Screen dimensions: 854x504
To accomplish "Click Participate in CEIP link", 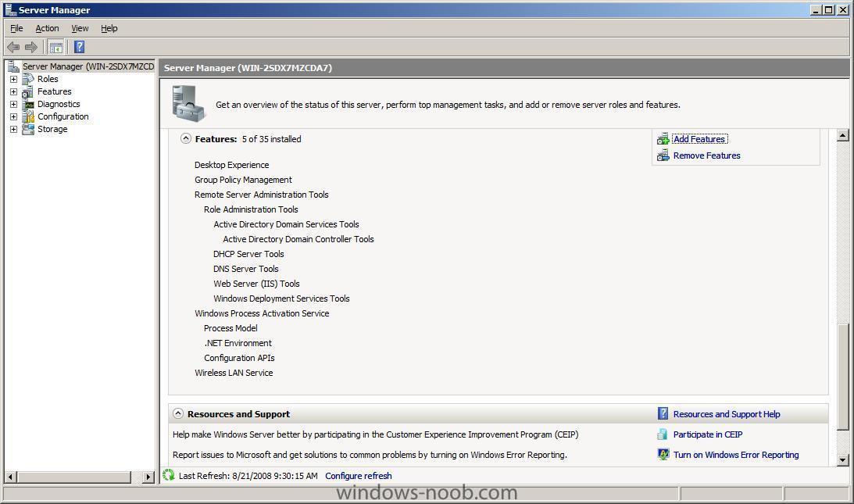I will pyautogui.click(x=708, y=434).
